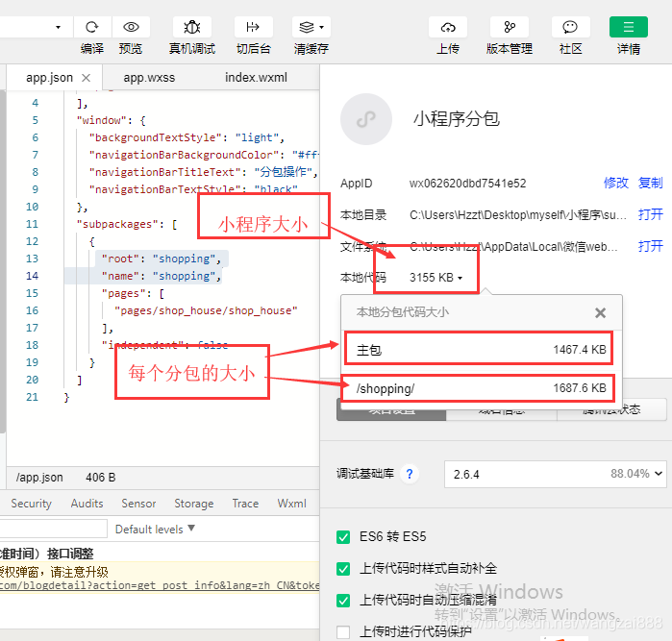Click the 本地目录 path value
Image resolution: width=672 pixels, height=641 pixels.
(518, 214)
